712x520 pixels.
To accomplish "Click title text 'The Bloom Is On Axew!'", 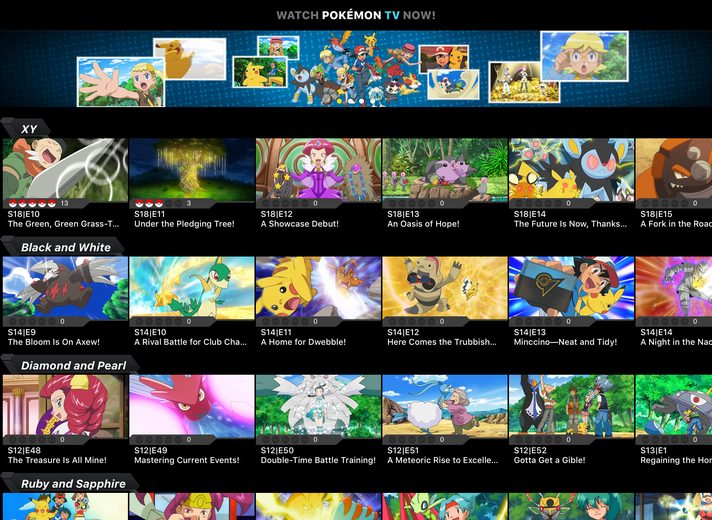I will 54,342.
